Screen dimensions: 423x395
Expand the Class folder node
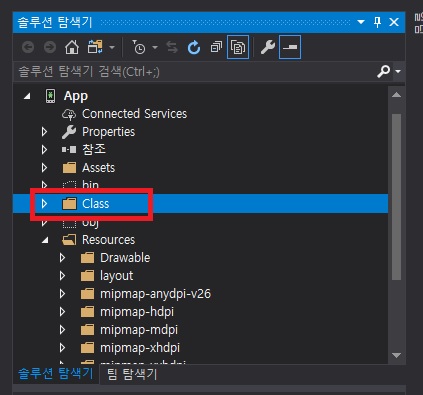click(44, 204)
